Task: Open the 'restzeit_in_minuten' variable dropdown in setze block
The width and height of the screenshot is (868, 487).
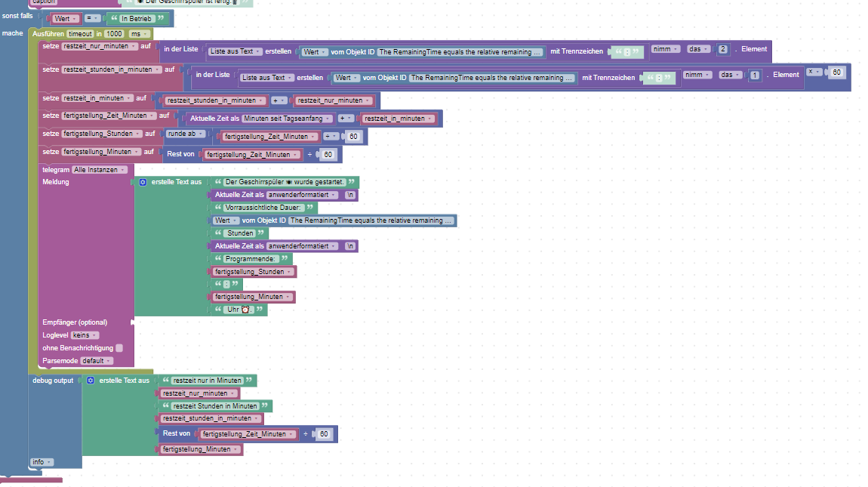Action: pos(97,98)
